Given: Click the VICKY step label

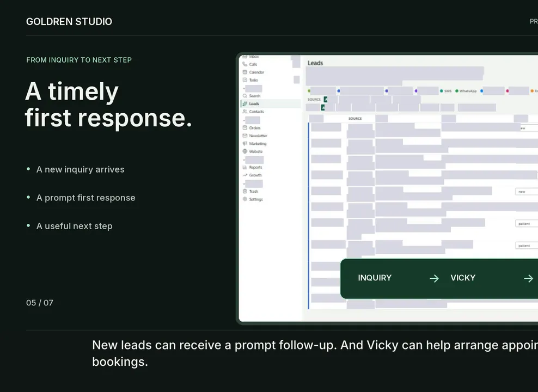Looking at the screenshot, I should 463,278.
